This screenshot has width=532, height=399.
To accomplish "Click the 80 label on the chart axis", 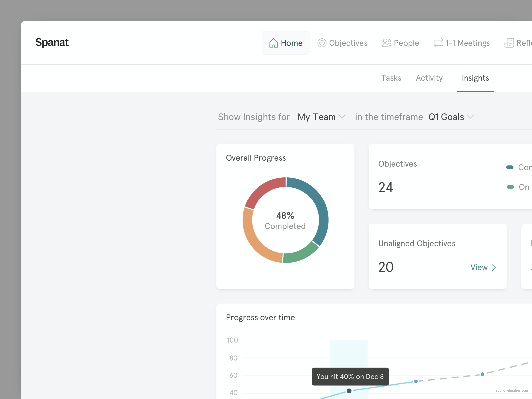I will coord(233,358).
